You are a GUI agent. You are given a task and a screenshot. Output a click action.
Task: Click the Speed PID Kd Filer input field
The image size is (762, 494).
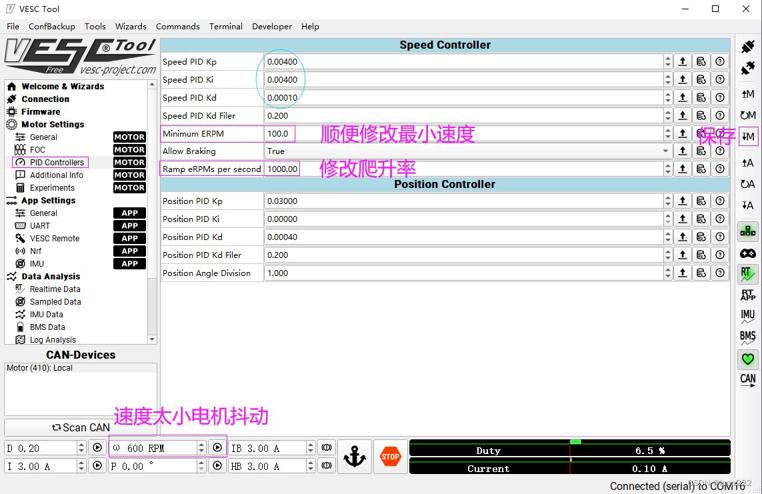click(464, 116)
